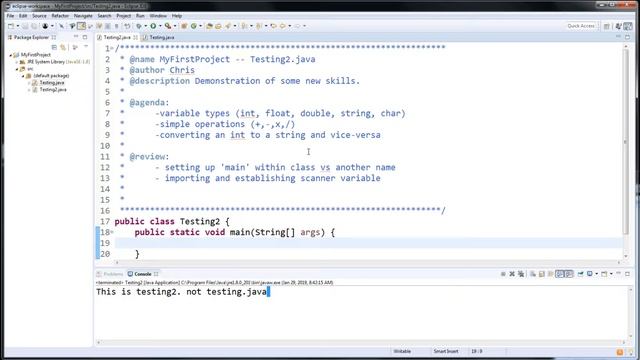Switch to the Problems tab
The width and height of the screenshot is (640, 360).
tap(110, 274)
